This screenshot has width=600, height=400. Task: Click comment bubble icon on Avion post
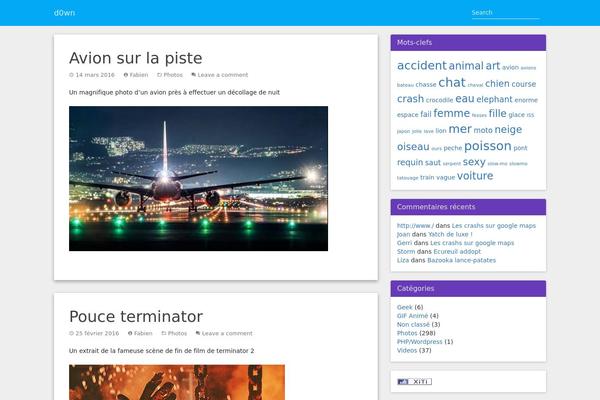click(x=194, y=75)
